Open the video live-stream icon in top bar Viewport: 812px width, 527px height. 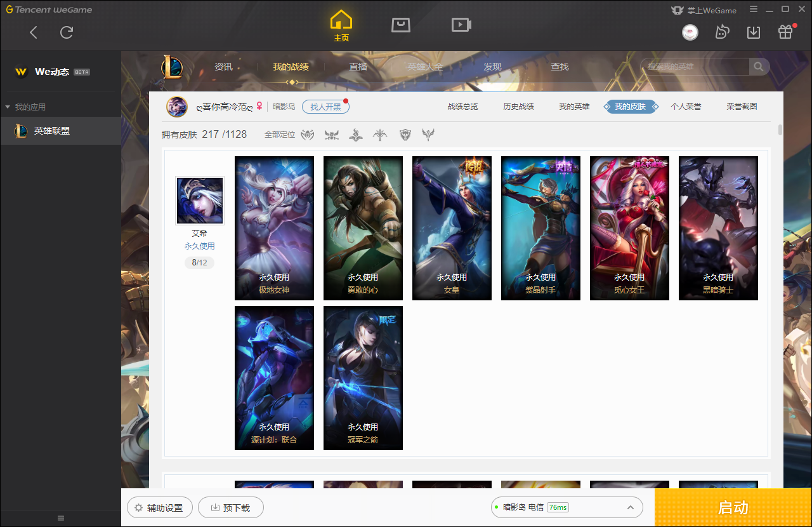pyautogui.click(x=461, y=25)
